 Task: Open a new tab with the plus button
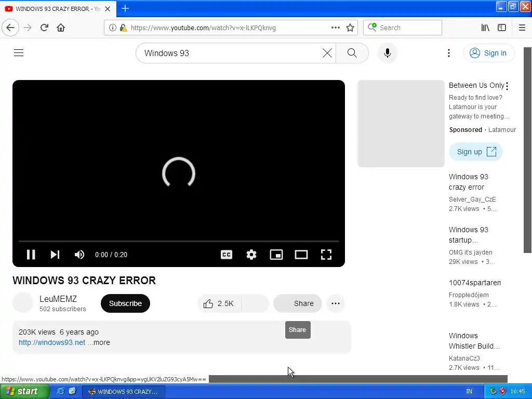125,8
